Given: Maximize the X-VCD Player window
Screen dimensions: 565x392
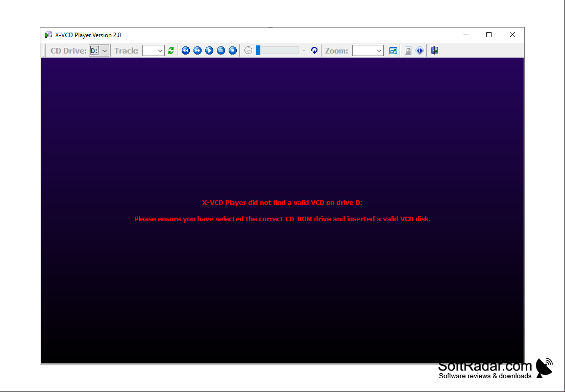Looking at the screenshot, I should [489, 35].
